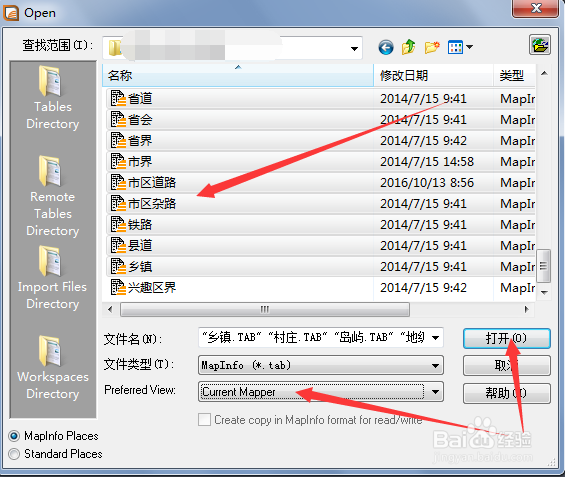Select the MapInfo Places radio button
Image resolution: width=565 pixels, height=477 pixels.
tap(14, 436)
